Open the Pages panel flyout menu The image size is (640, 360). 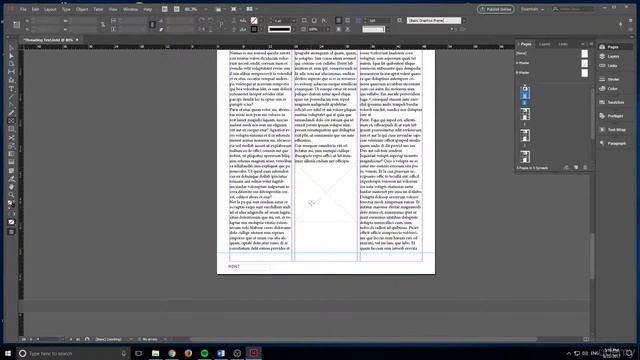point(591,44)
